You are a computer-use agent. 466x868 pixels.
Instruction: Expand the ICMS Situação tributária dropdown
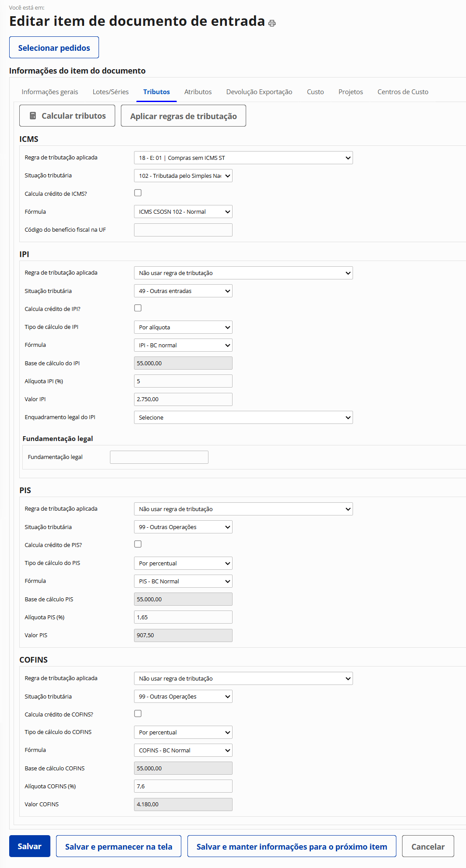183,176
